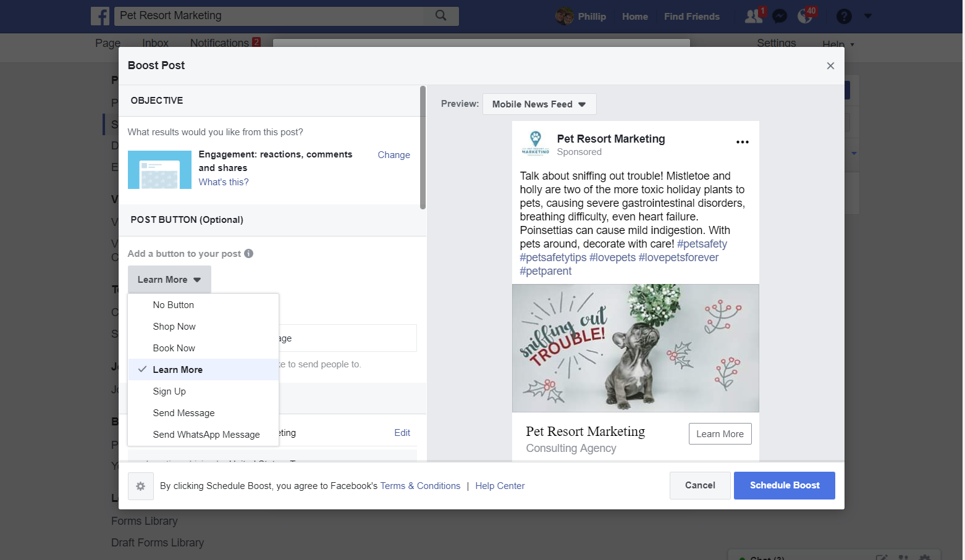
Task: Select Shop Now option
Action: [x=203, y=327]
